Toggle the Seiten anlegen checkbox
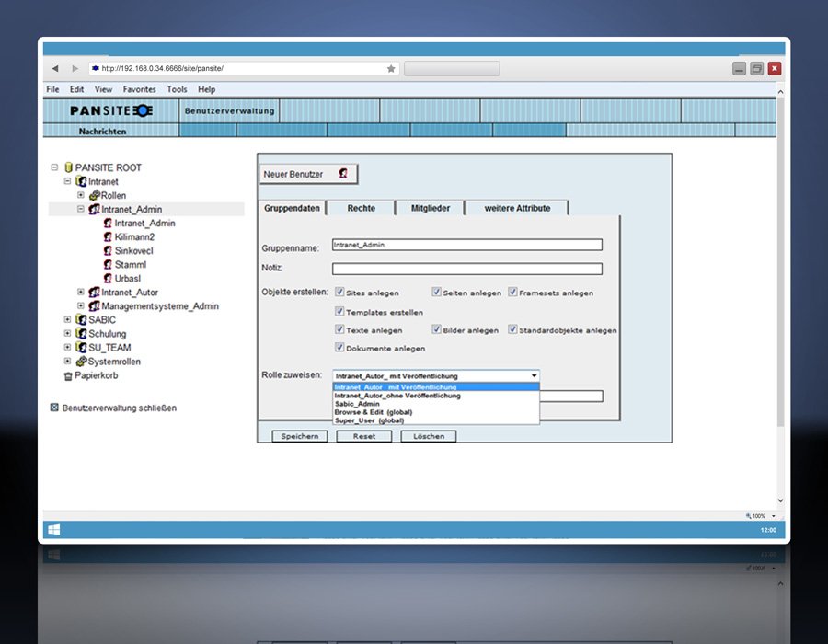Viewport: 828px width, 644px height. (x=436, y=292)
